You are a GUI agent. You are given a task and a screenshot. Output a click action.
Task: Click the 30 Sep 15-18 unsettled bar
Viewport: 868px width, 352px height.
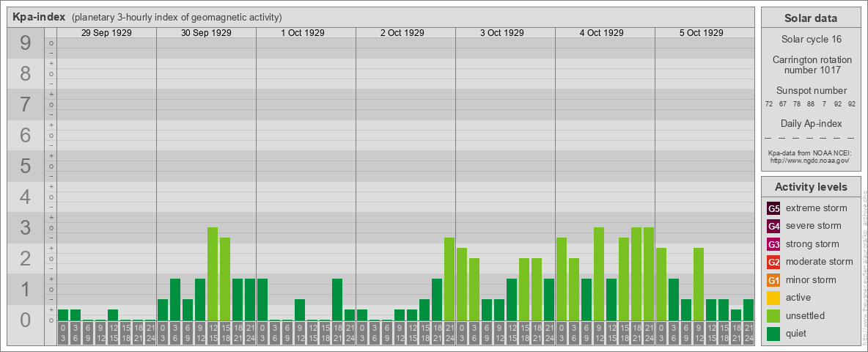(x=225, y=279)
